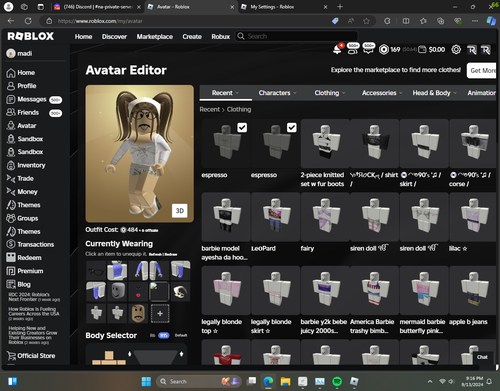Click in the Roblox search field

(x=297, y=36)
